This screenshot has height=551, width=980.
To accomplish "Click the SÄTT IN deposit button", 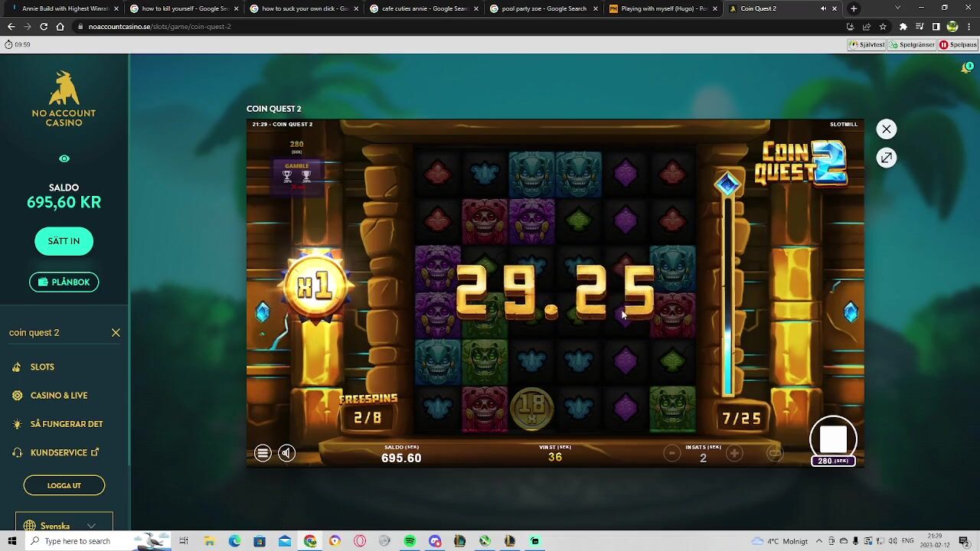I will tap(64, 241).
